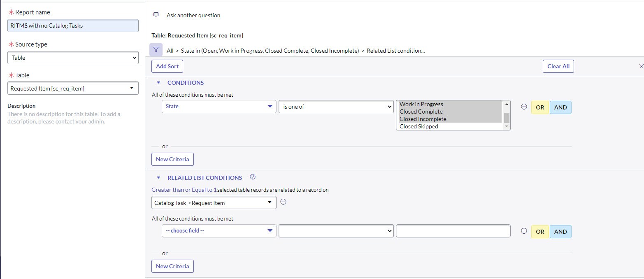Open the 'is one of' operator dropdown
644x279 pixels.
(x=335, y=107)
